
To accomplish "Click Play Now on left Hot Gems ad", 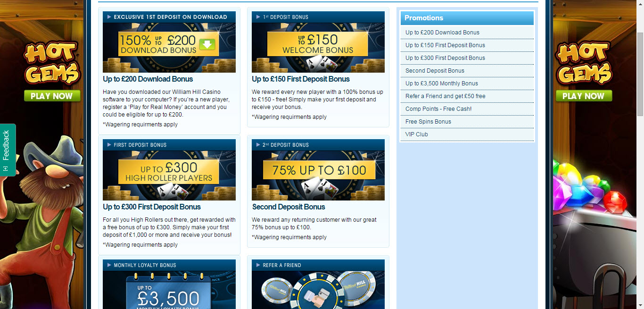I will pos(52,96).
